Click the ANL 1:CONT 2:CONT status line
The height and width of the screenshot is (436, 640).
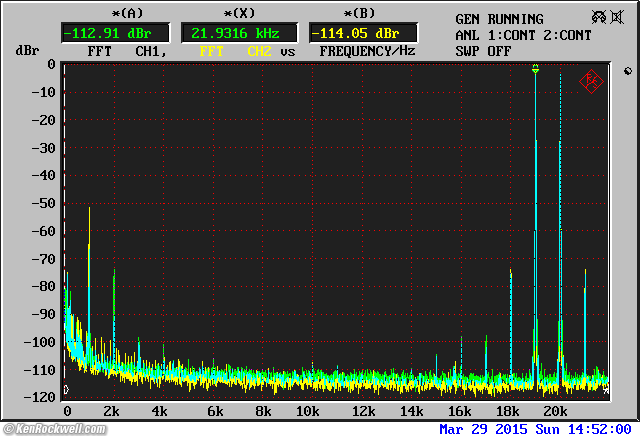[x=523, y=35]
